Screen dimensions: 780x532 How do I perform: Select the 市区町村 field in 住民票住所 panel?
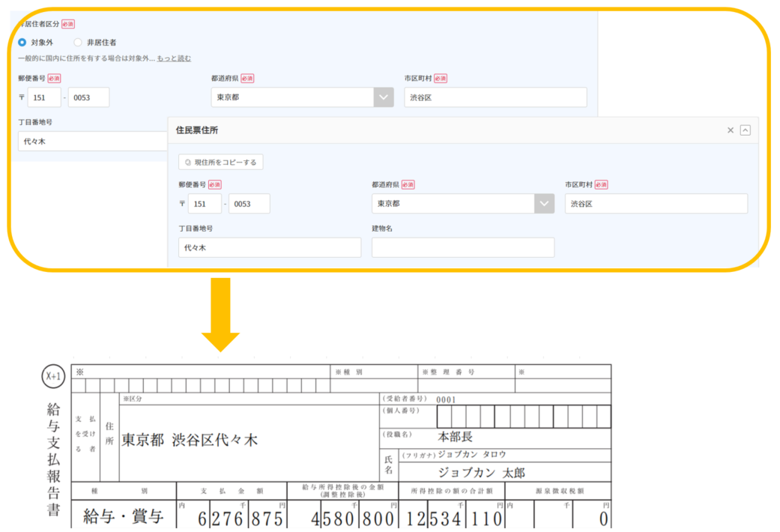tap(656, 204)
